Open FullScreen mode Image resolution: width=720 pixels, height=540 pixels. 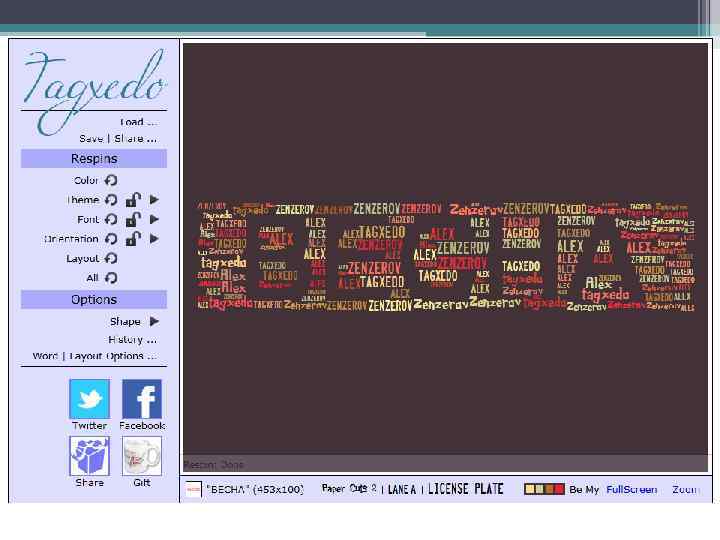[632, 489]
